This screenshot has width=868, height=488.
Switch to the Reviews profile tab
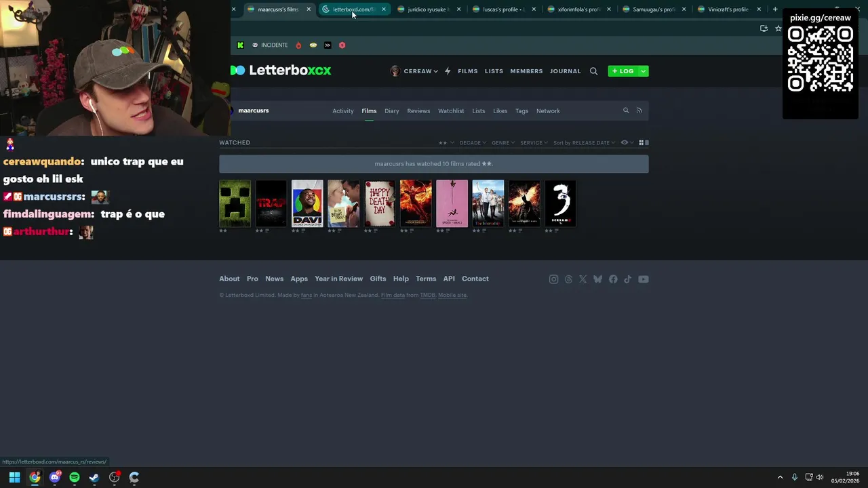tap(418, 110)
